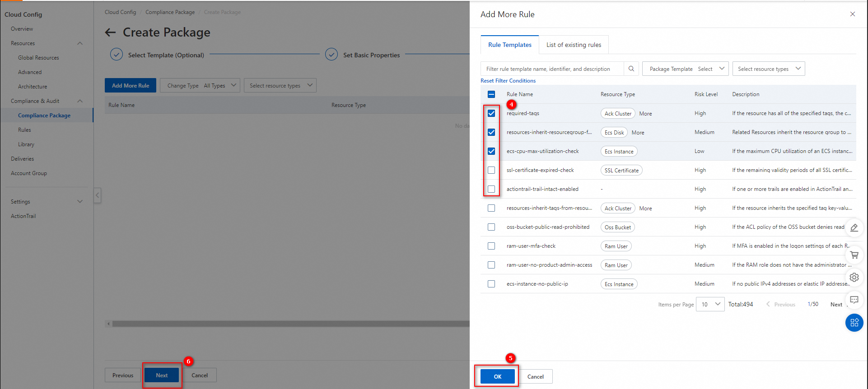Check ecs-instance-no-public-ip checkbox
The image size is (868, 389).
[x=491, y=284]
